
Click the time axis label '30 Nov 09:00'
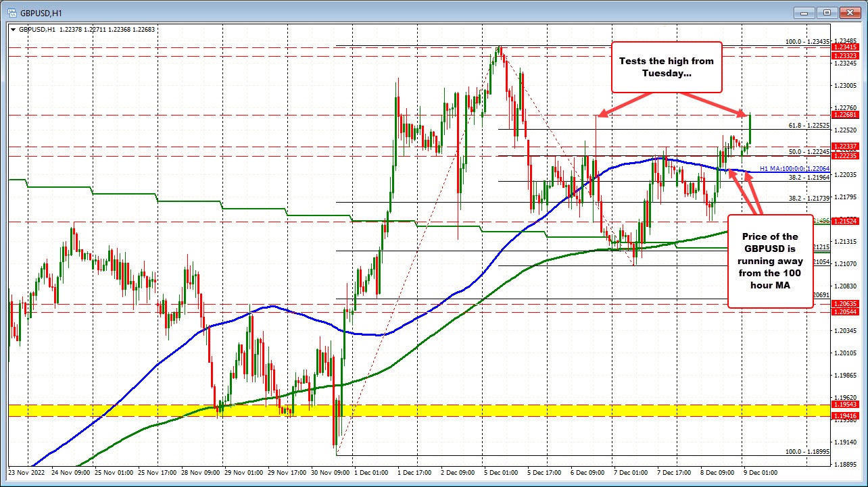click(x=330, y=472)
